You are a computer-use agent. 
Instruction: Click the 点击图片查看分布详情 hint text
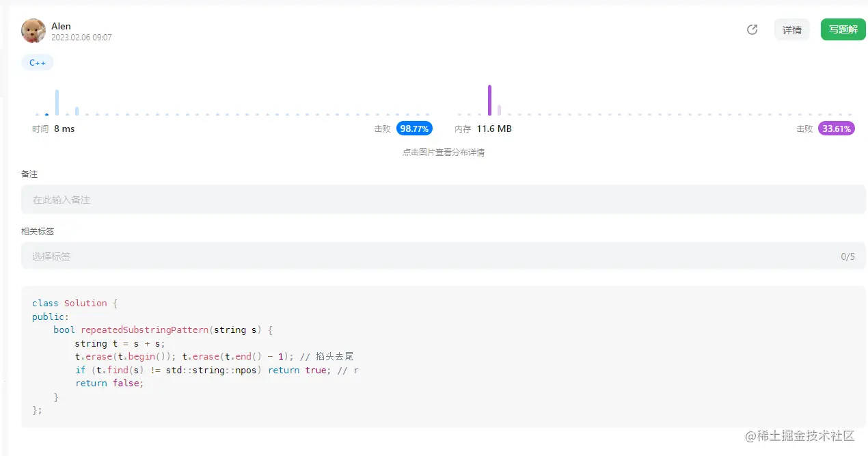pos(443,152)
